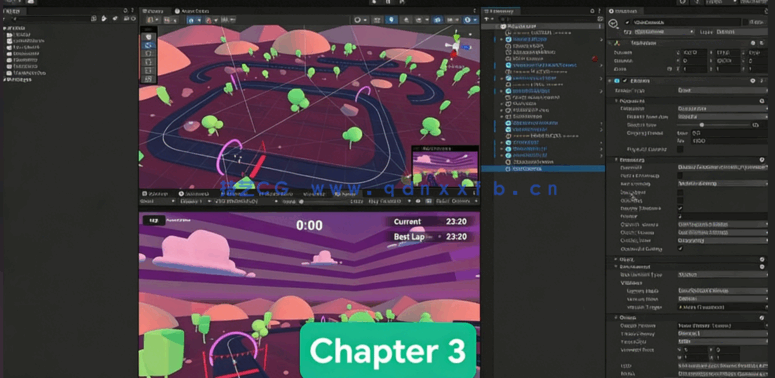Open Transform component help icon
The image size is (775, 378).
(x=753, y=43)
